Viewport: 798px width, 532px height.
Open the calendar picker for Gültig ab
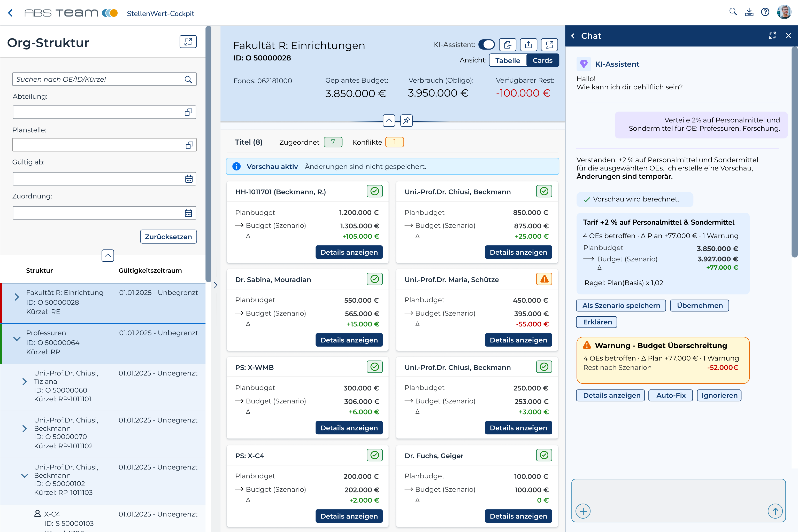click(x=189, y=179)
